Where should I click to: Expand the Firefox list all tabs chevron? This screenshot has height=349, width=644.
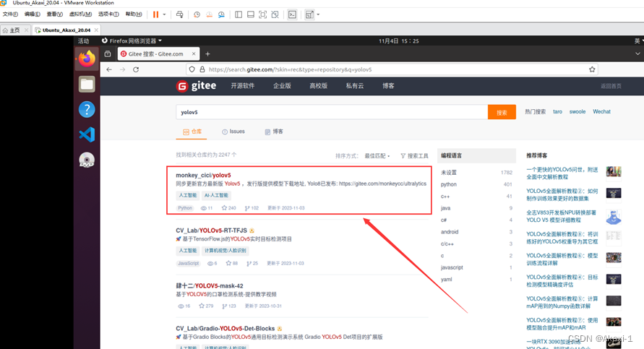point(637,53)
